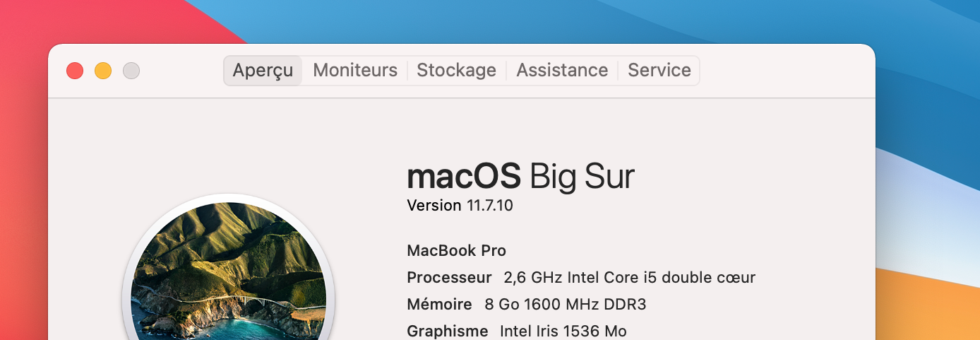The width and height of the screenshot is (980, 340).
Task: Click Version 11.7.10 to reveal build number
Action: click(x=460, y=206)
